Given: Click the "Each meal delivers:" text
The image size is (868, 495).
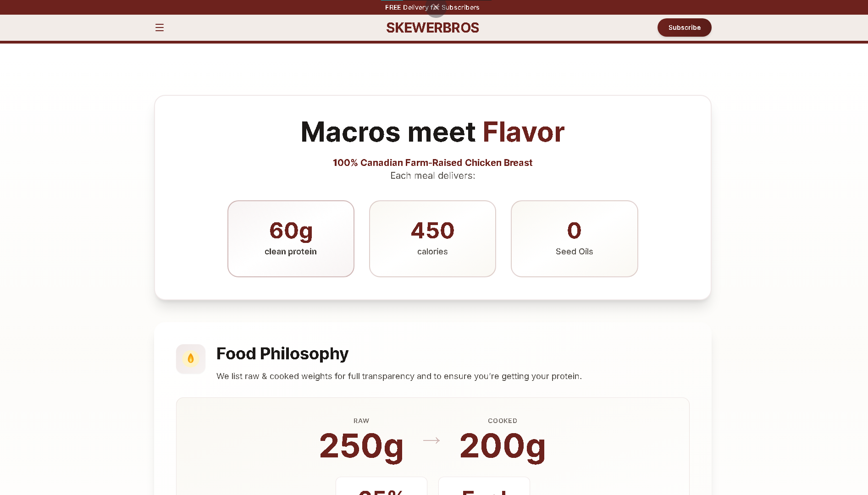Looking at the screenshot, I should click(x=432, y=176).
